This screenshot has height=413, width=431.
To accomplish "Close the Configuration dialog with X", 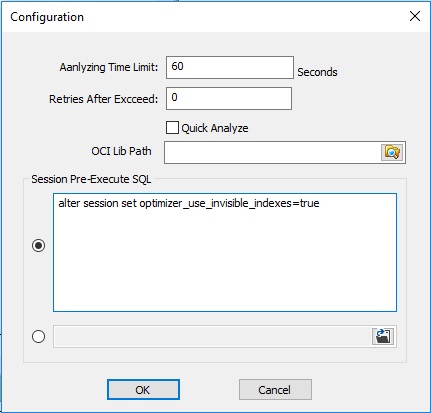I will 415,16.
